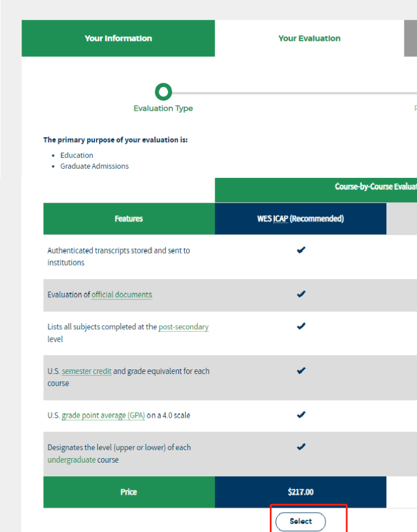The image size is (417, 532).
Task: Click the Features column header
Action: (x=129, y=219)
